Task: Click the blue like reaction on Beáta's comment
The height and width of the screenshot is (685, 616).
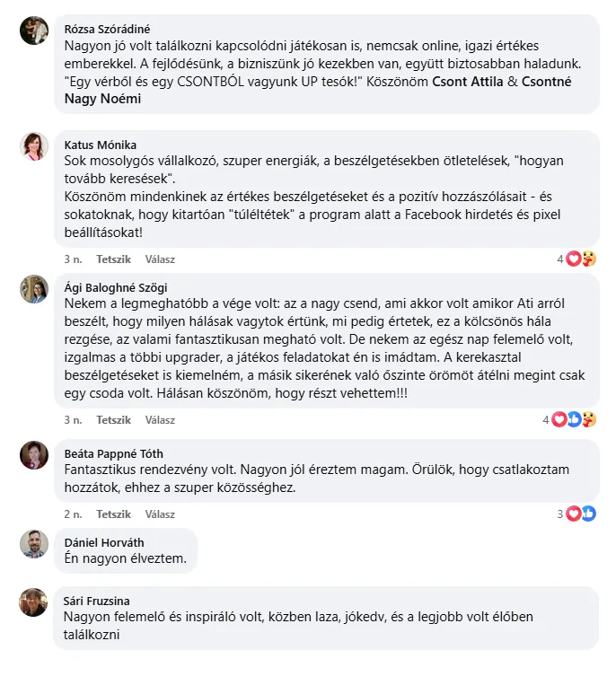Action: point(588,514)
